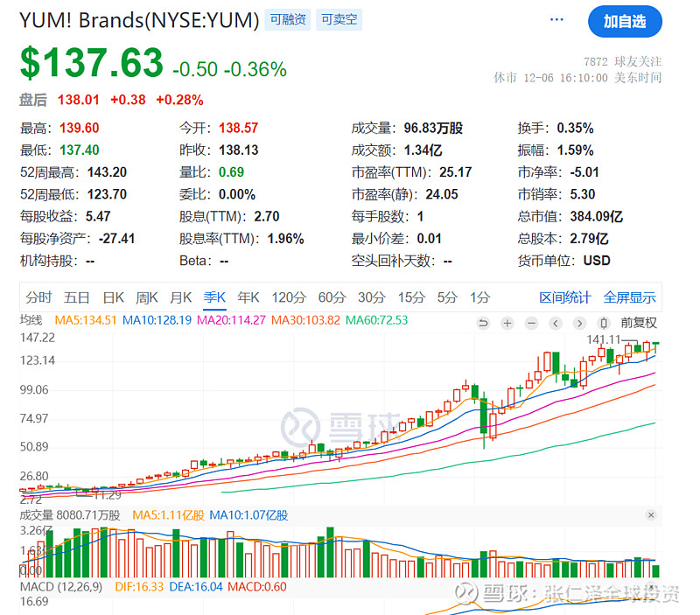Click the chart reset (undo arrow) icon
The width and height of the screenshot is (700, 615).
(483, 323)
